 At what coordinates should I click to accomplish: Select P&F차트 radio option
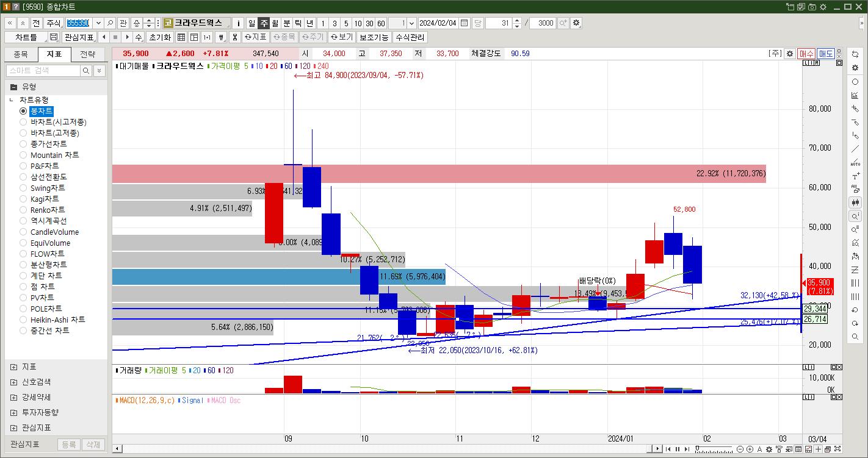(x=23, y=166)
